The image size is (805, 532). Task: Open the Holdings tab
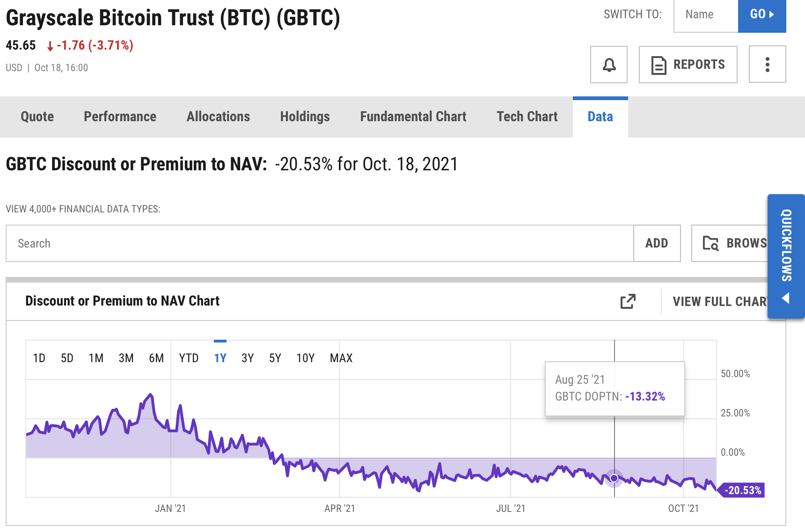[305, 117]
